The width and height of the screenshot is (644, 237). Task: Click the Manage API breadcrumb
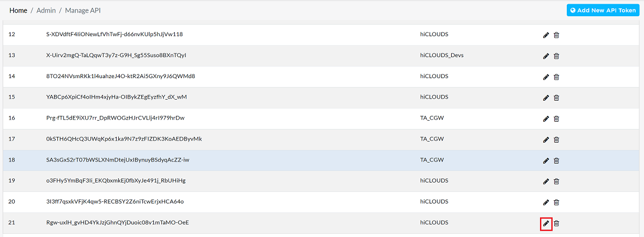[83, 10]
